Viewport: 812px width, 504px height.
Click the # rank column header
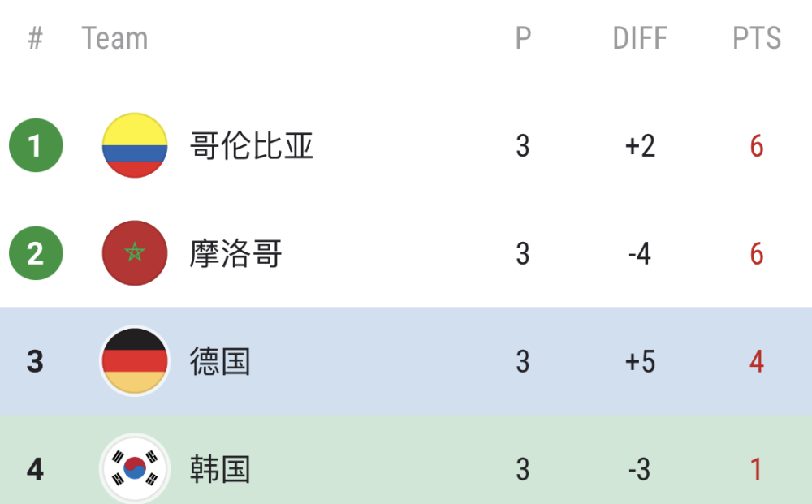35,38
